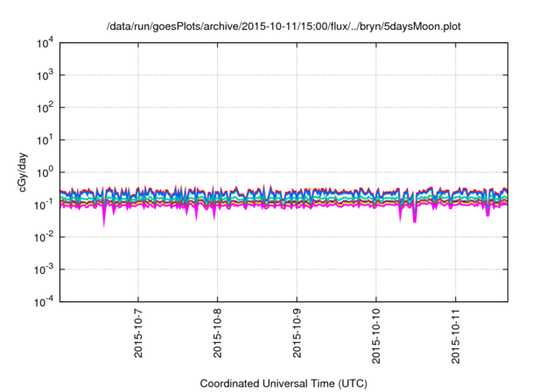
Task: Click the Coordinated Universal Time axis label
Action: click(x=284, y=383)
